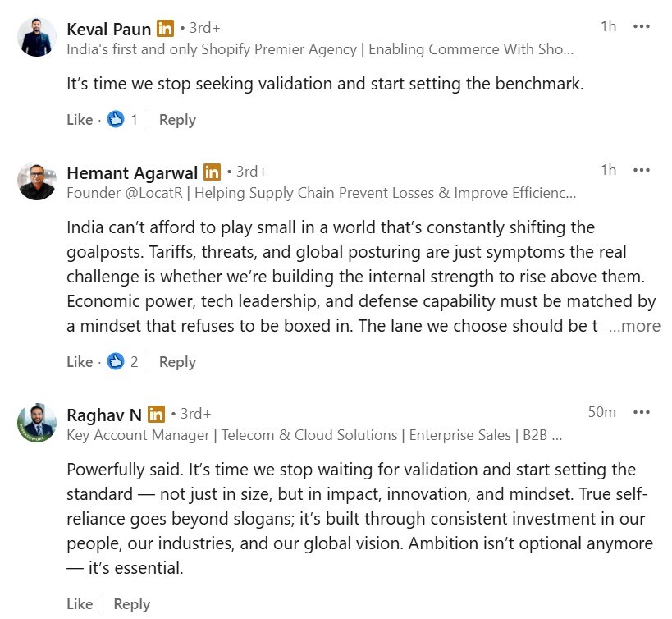This screenshot has height=619, width=672.
Task: Open the options menu on Hemant Agarwal's comment
Action: click(641, 170)
